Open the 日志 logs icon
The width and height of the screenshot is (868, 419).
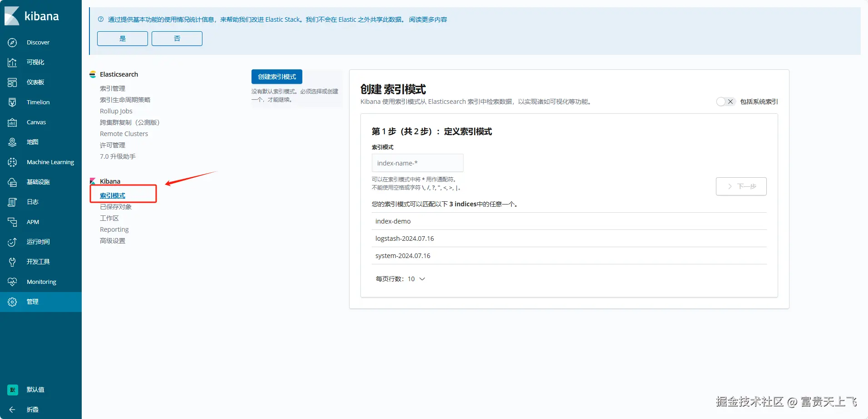(x=12, y=202)
